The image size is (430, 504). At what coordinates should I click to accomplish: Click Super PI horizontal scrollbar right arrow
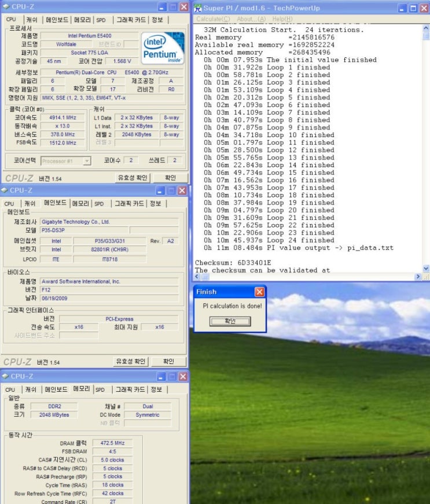point(418,277)
